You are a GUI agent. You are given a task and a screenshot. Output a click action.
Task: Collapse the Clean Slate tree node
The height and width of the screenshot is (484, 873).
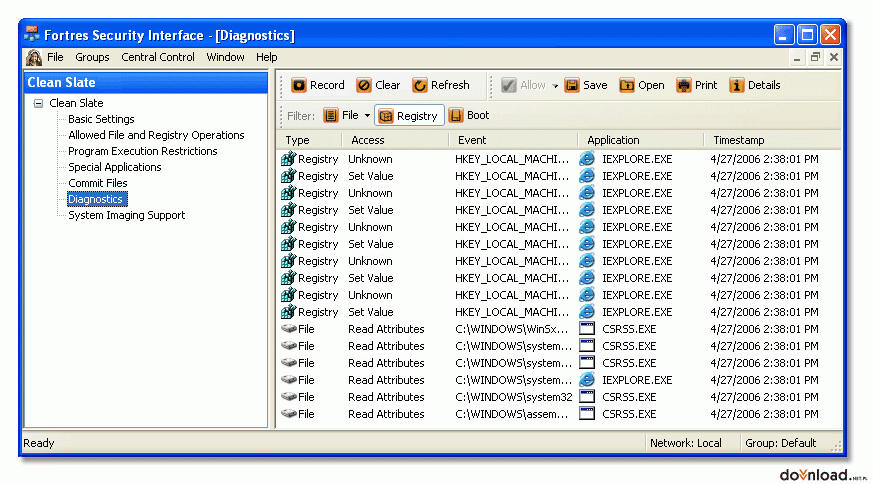(38, 103)
